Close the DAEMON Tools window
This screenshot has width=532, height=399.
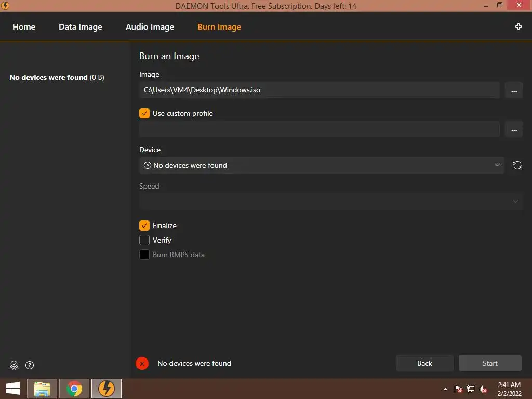coord(519,5)
